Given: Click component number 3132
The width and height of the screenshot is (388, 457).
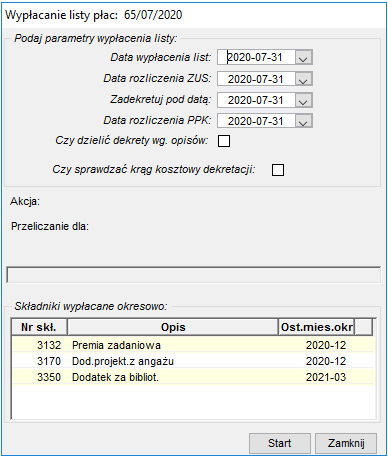Looking at the screenshot, I should point(49,345).
